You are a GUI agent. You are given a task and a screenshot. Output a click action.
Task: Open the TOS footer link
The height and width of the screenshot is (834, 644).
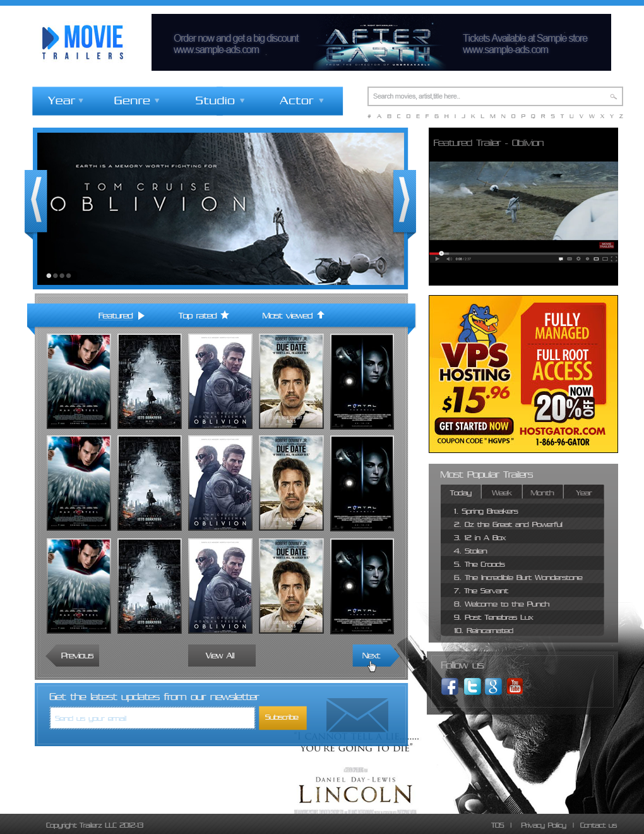(x=498, y=825)
